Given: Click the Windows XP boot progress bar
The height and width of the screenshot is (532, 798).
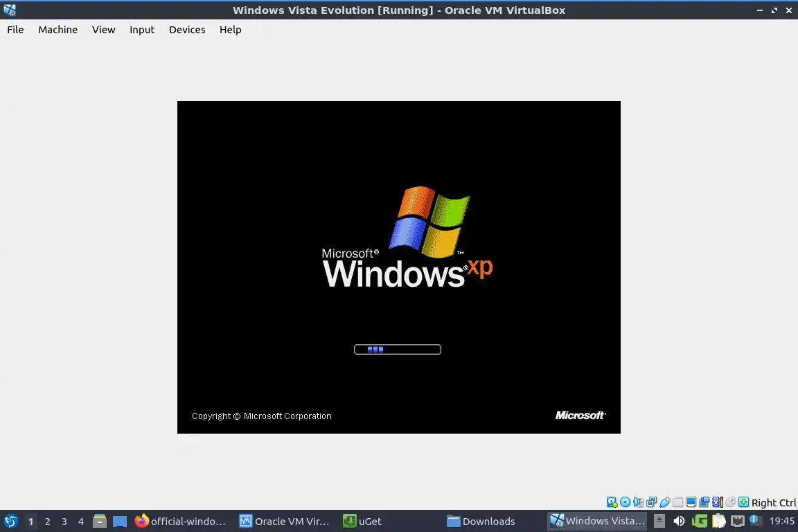Looking at the screenshot, I should pos(398,349).
